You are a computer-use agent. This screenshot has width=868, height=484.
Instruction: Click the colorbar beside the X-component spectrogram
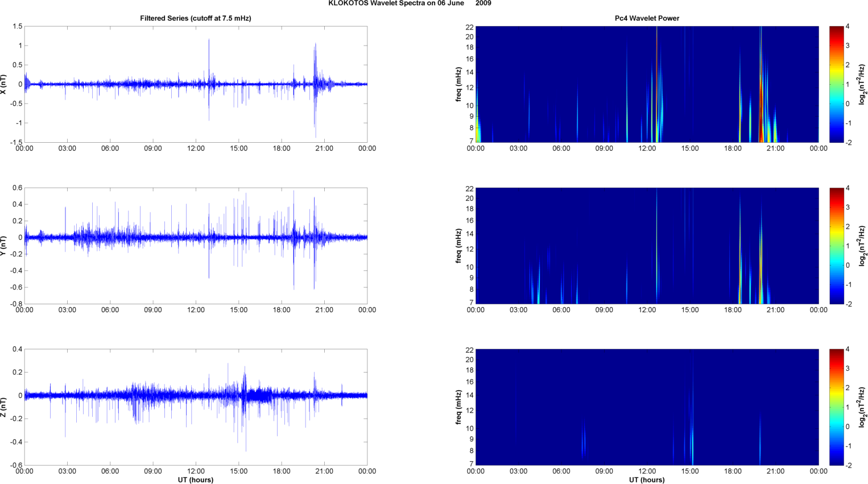point(837,84)
